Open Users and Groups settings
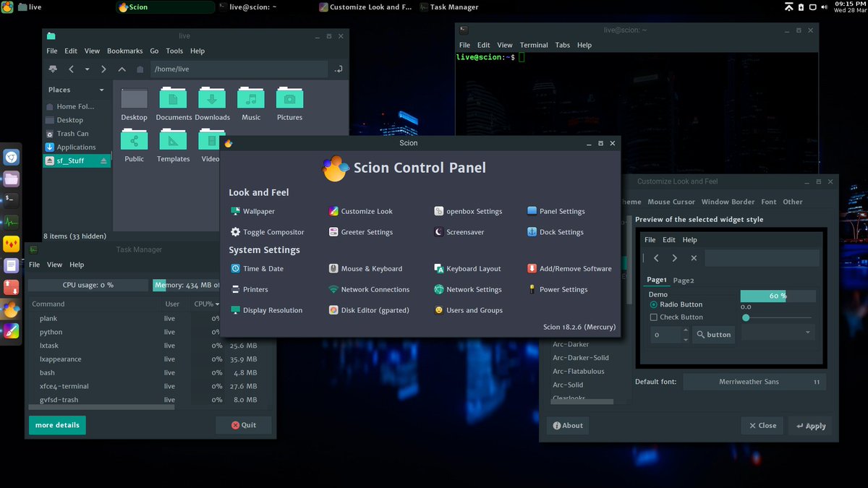 coord(468,310)
